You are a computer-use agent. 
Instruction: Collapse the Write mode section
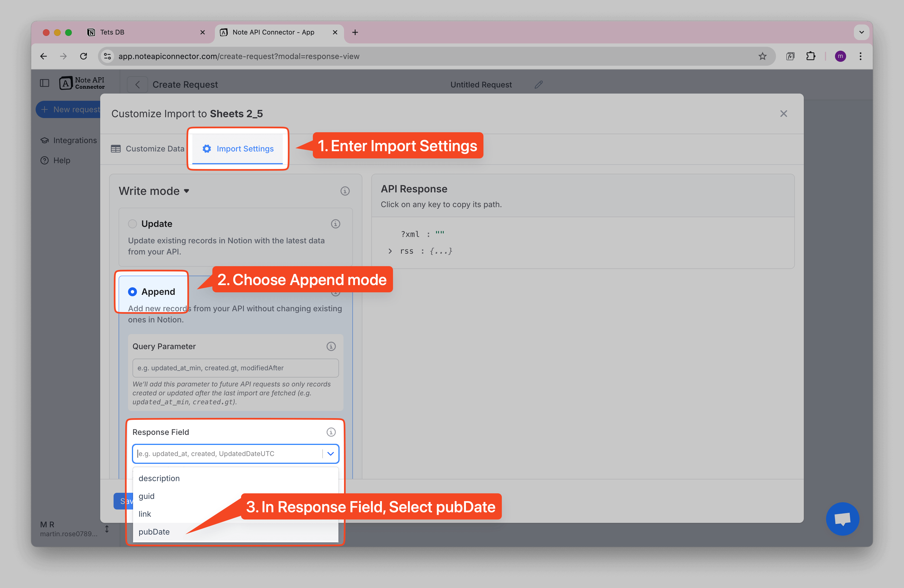(186, 191)
